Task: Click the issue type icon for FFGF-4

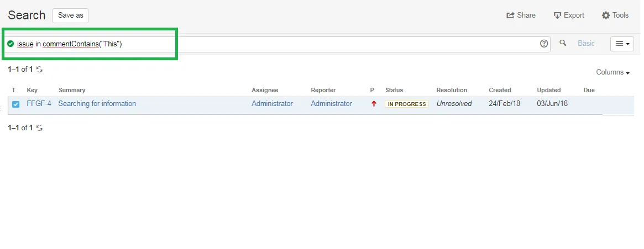Action: [x=15, y=104]
